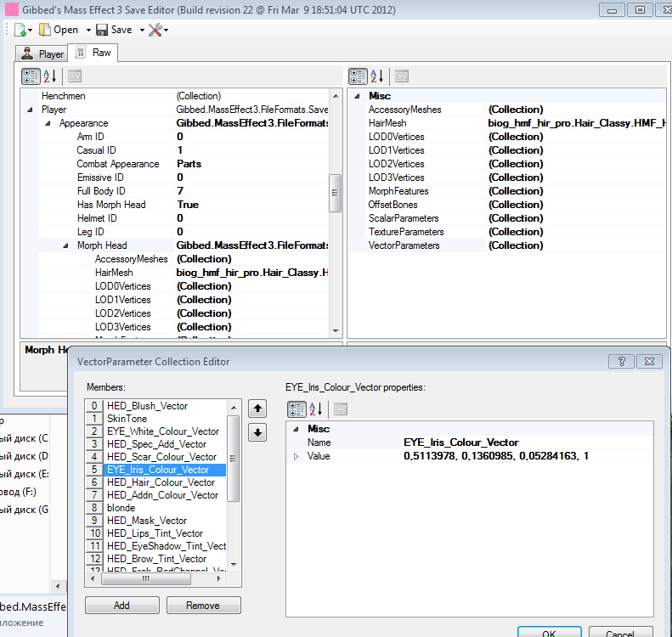The image size is (672, 637).
Task: Click the Has Morph Head True value
Action: point(251,205)
